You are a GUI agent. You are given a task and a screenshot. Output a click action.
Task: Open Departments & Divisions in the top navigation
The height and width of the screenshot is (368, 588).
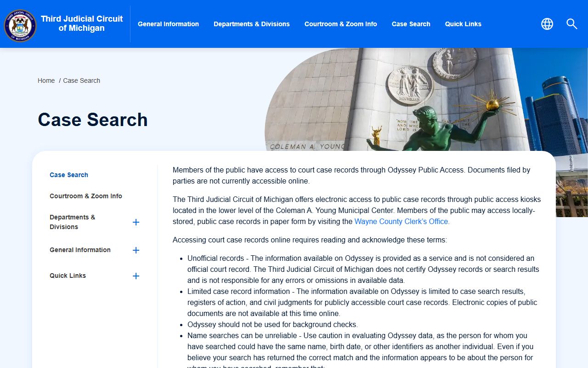pyautogui.click(x=251, y=24)
